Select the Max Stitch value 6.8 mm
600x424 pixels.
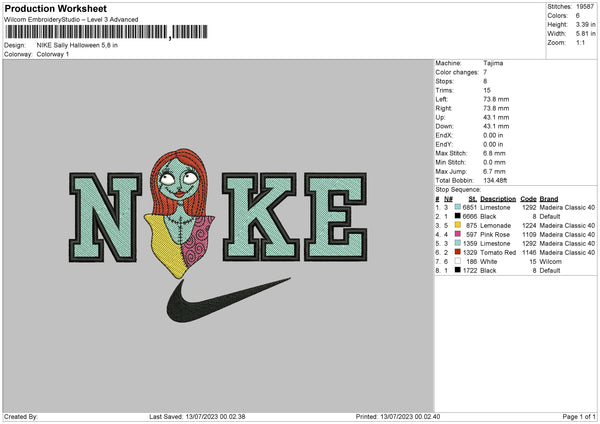[494, 153]
